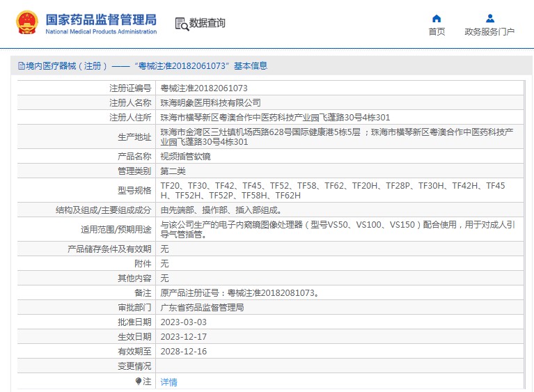534x392 pixels.
Task: Click the 注册人名称 label
Action: [x=130, y=103]
